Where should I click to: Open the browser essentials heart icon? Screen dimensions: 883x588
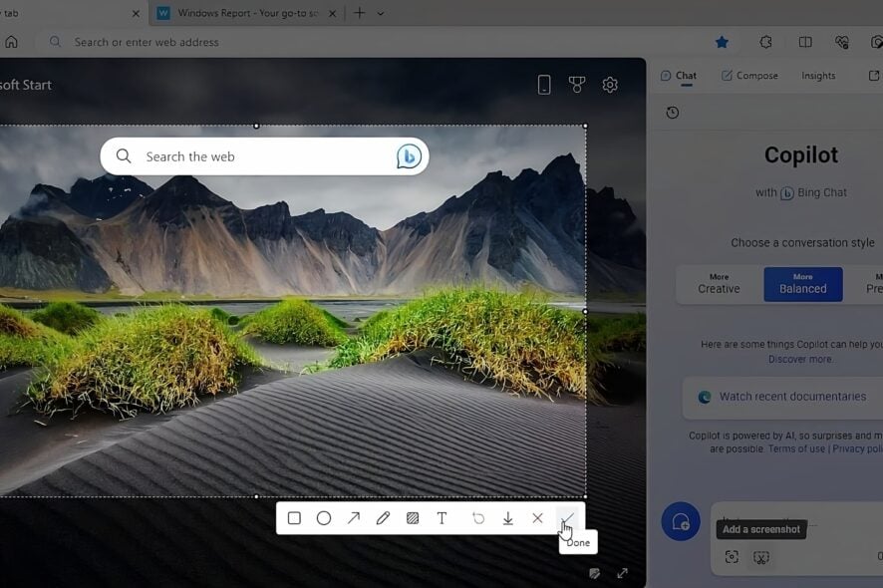842,42
